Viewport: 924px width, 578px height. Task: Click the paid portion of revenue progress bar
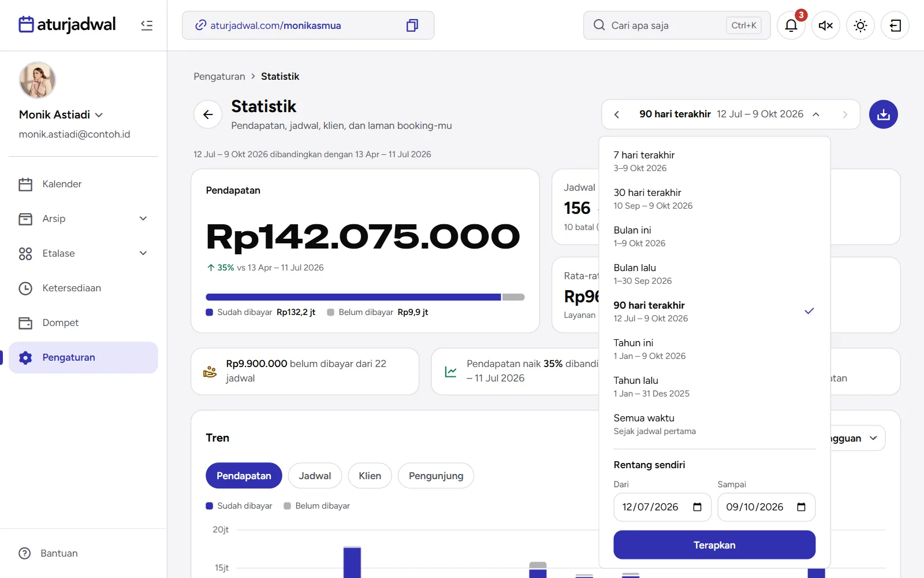pyautogui.click(x=353, y=297)
